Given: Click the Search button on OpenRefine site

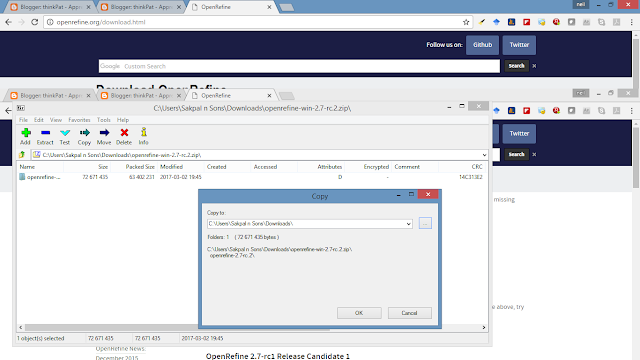Looking at the screenshot, I should (516, 66).
